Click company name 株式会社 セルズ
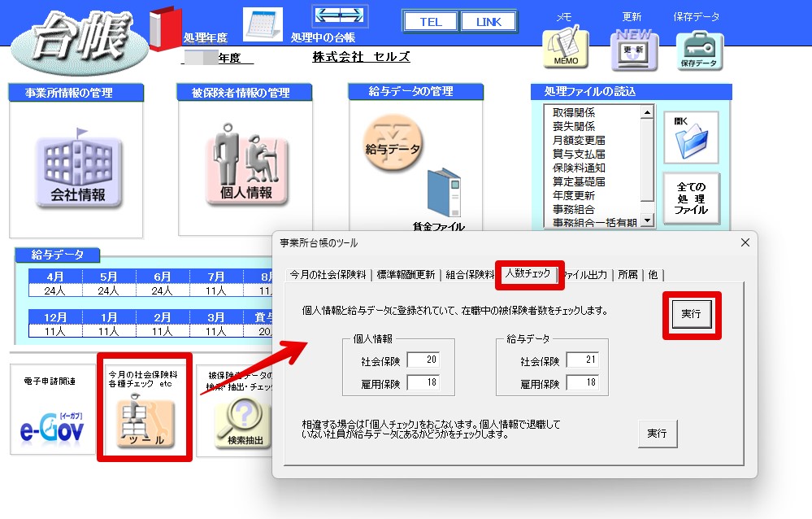Image resolution: width=812 pixels, height=519 pixels. click(x=361, y=57)
